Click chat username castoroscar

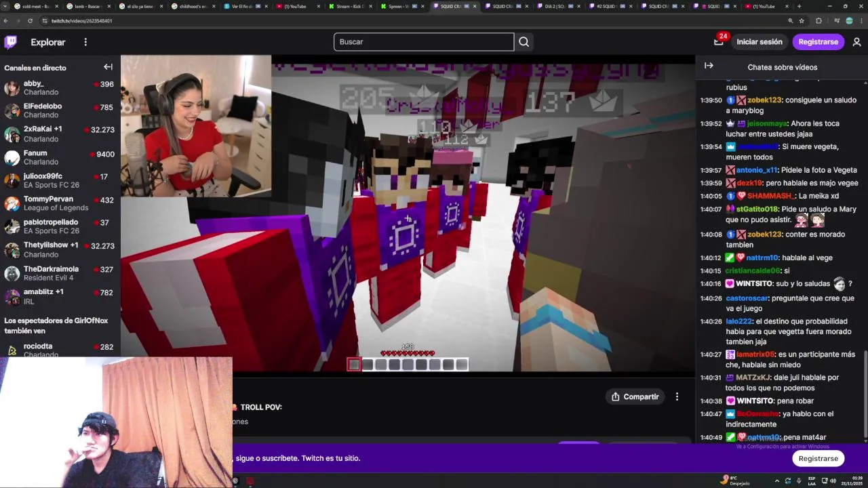pyautogui.click(x=747, y=298)
